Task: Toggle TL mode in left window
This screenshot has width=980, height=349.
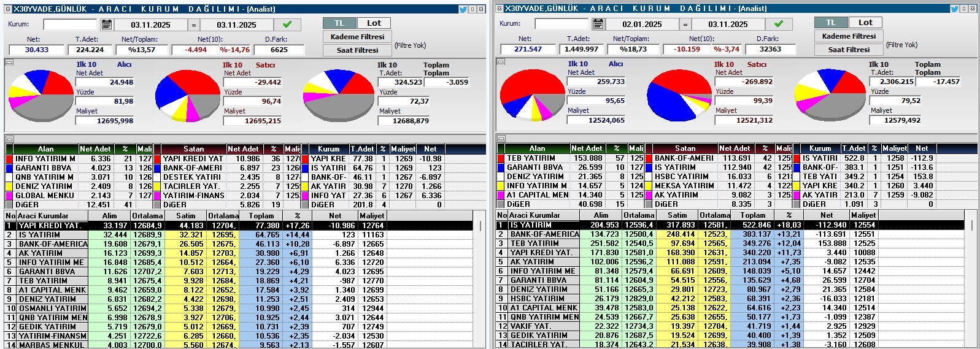Action: (339, 23)
